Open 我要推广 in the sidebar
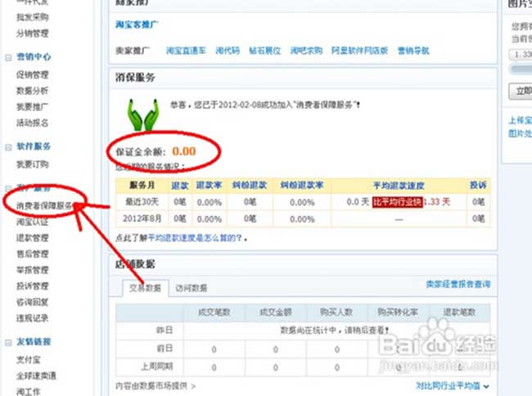This screenshot has width=532, height=396. 33,106
